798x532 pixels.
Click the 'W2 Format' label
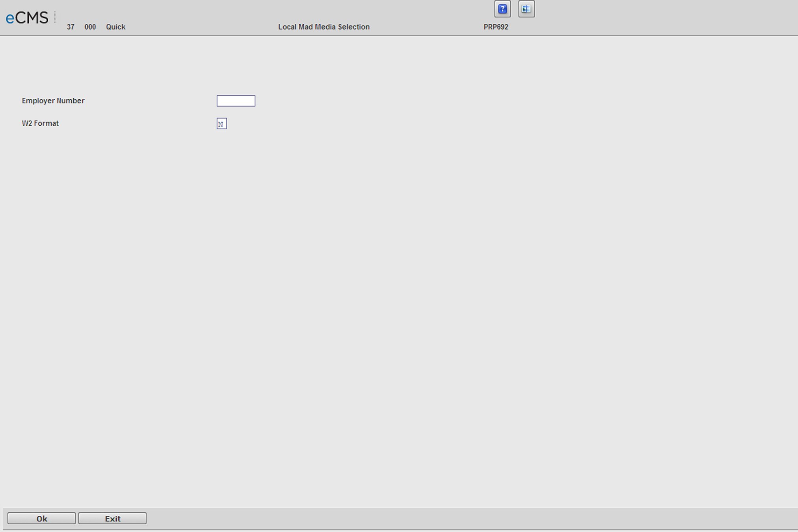click(x=40, y=123)
